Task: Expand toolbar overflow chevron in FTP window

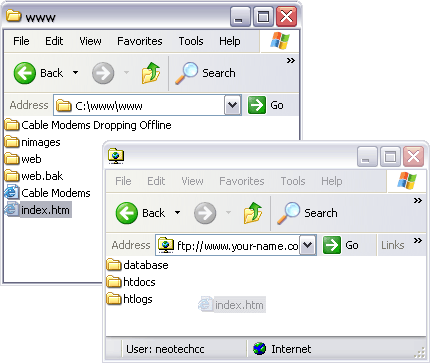Action: pos(418,201)
